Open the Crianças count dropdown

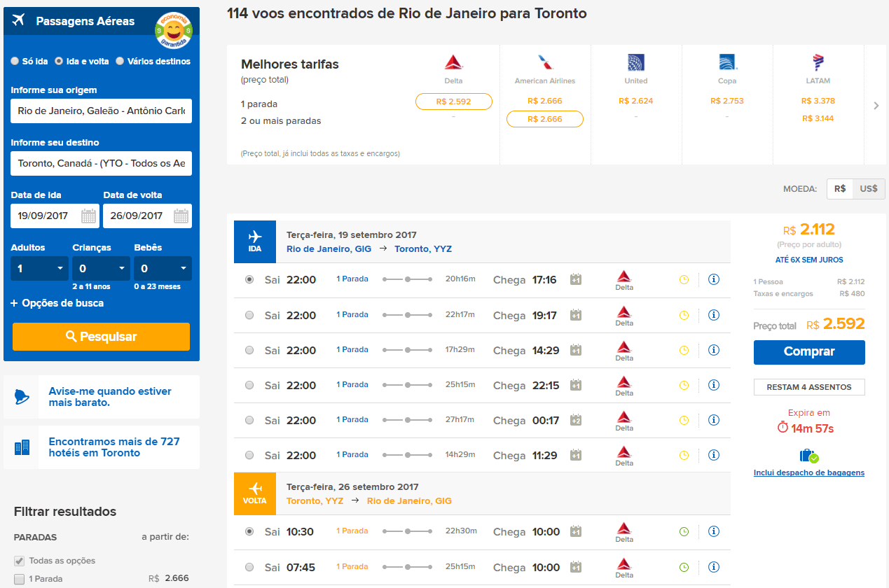(x=101, y=268)
